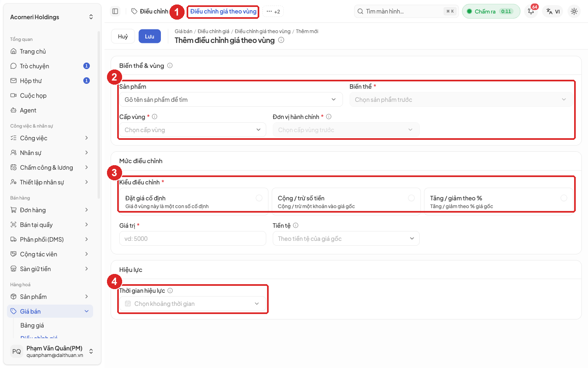Open the Thời gian hiệu lực date range picker

coord(193,304)
